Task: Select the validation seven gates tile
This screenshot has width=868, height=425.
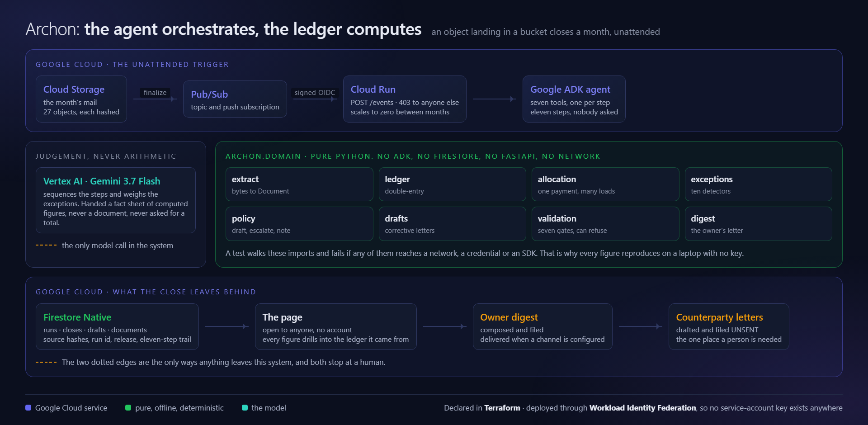Action: point(605,224)
